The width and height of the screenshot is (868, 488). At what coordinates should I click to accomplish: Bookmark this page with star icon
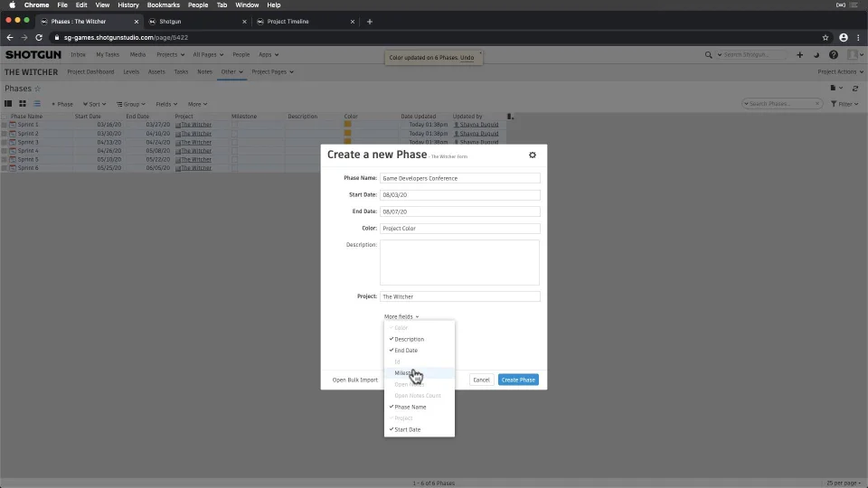pyautogui.click(x=826, y=38)
